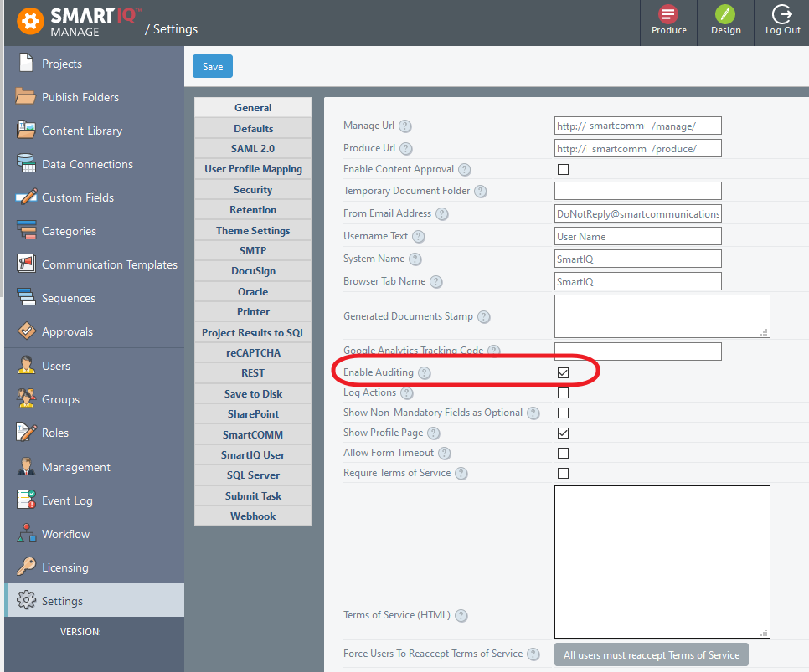The height and width of the screenshot is (672, 809).
Task: Click the SmartIQ Manage logo
Action: tap(79, 22)
